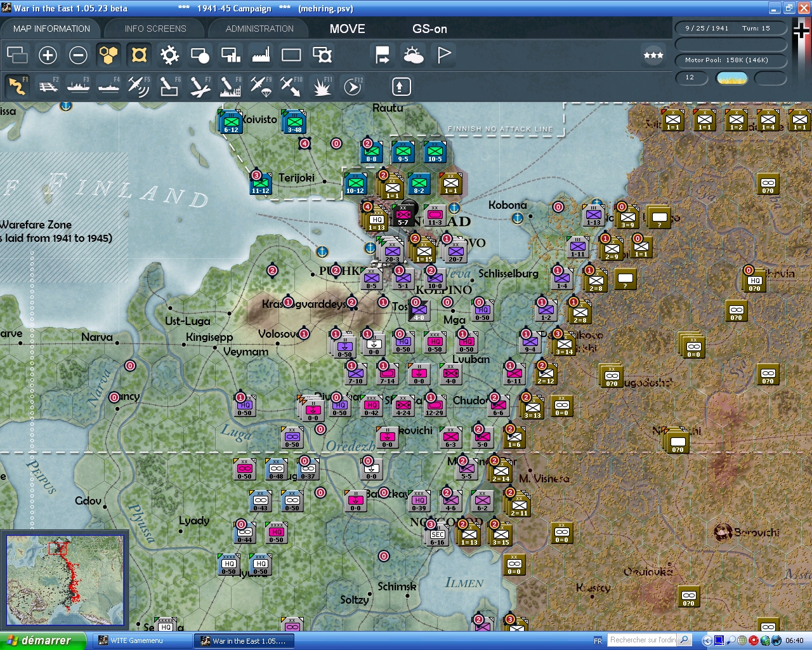Click the wheat field weather indicator
Screen dimensions: 812x650
(731, 78)
